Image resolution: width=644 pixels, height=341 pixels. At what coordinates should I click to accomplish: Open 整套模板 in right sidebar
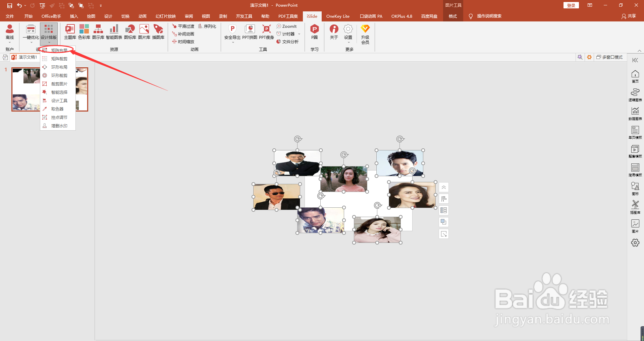pyautogui.click(x=635, y=151)
